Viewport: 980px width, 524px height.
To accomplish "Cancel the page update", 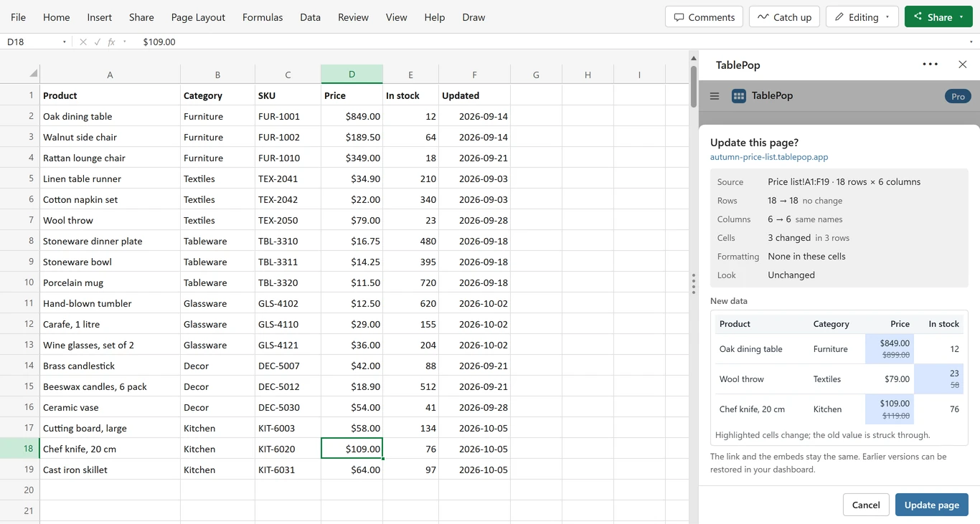I will [x=866, y=505].
